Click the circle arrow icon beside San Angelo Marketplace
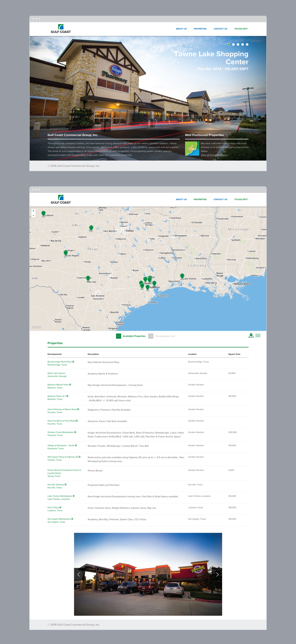 pos(72,519)
